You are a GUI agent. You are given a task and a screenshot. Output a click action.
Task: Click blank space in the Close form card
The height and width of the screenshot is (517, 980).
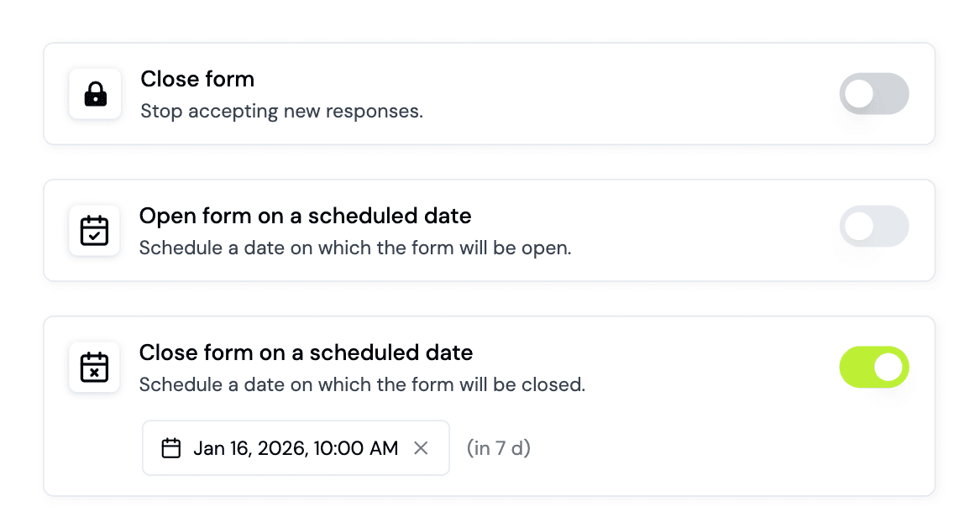[630, 94]
